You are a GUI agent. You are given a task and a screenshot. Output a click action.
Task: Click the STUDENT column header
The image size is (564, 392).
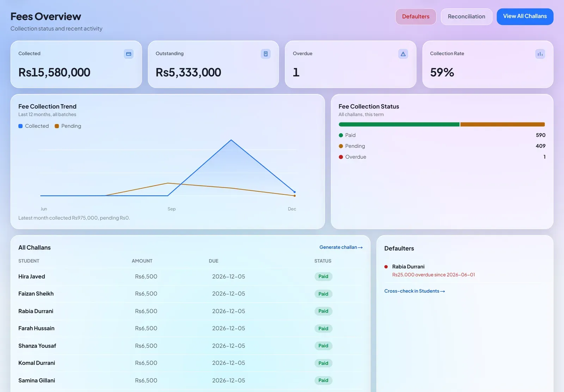click(x=29, y=261)
